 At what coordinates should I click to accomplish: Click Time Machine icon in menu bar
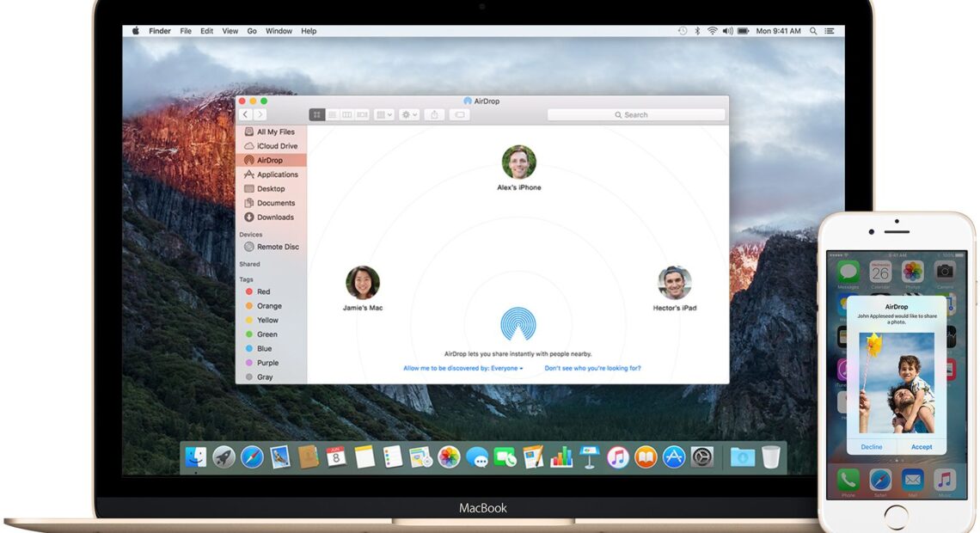[x=683, y=31]
